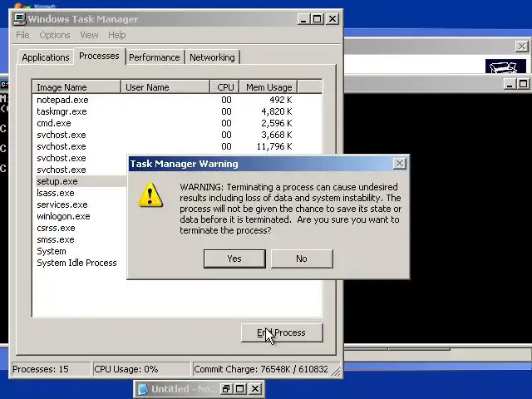The width and height of the screenshot is (532, 399).
Task: Restore the minimized Untitled Notepad window
Action: (225, 389)
